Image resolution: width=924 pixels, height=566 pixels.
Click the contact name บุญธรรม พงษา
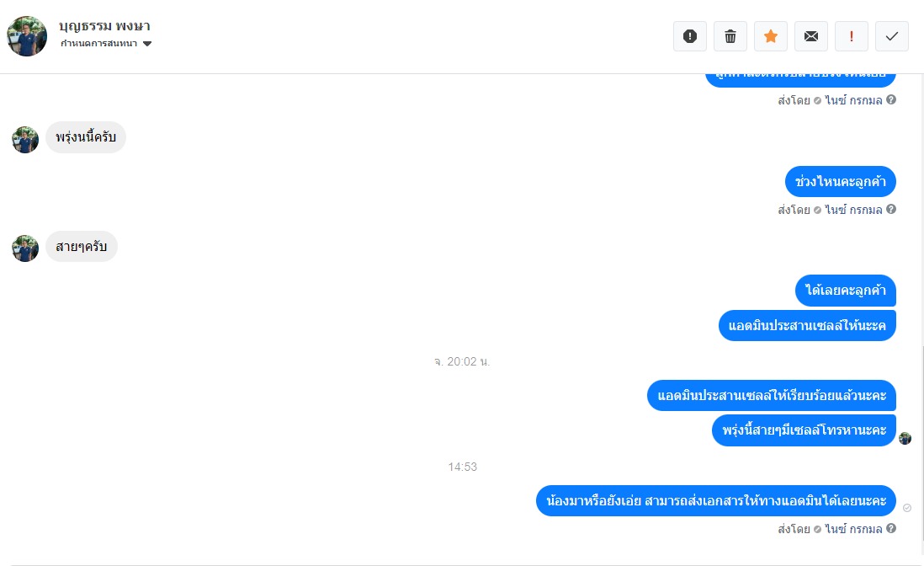pyautogui.click(x=104, y=26)
